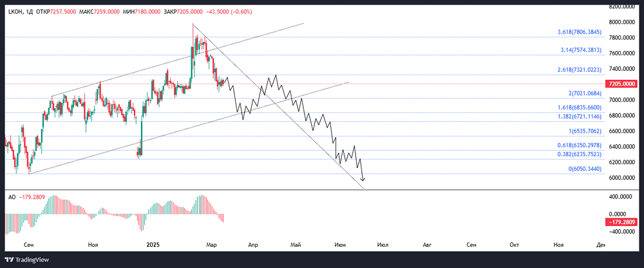Image resolution: width=644 pixels, height=268 pixels.
Task: Click the ЗАКР closing price value in header
Action: coord(190,12)
